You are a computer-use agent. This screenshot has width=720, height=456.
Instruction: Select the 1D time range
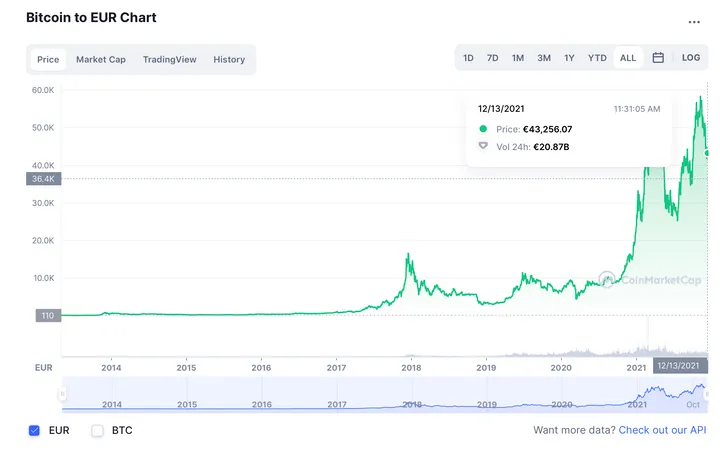click(x=468, y=58)
